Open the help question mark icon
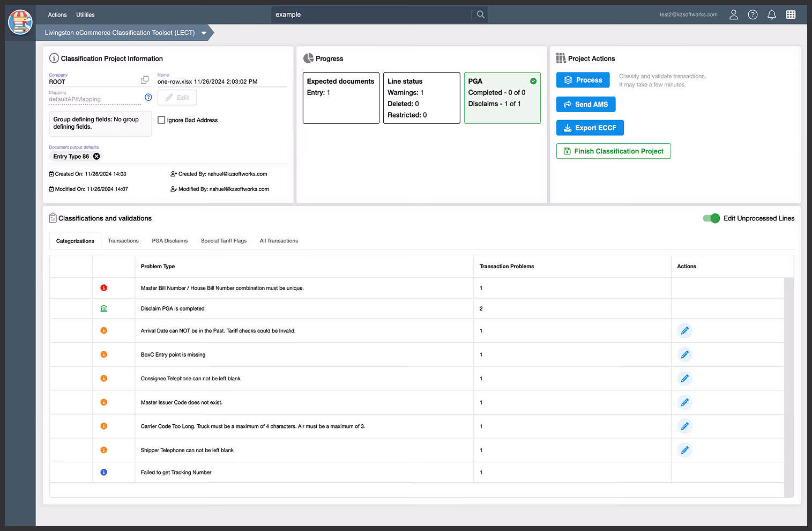This screenshot has height=531, width=812. point(753,14)
